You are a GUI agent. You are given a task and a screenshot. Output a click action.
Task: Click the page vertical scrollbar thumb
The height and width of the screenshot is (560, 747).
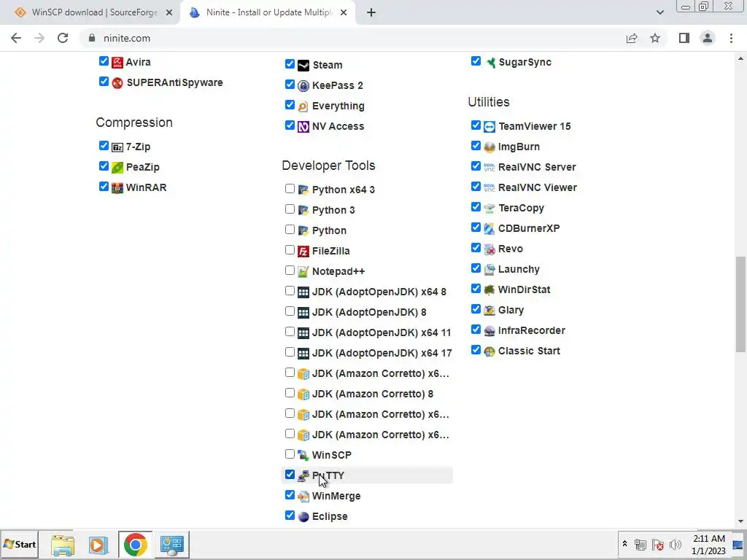[x=740, y=304]
